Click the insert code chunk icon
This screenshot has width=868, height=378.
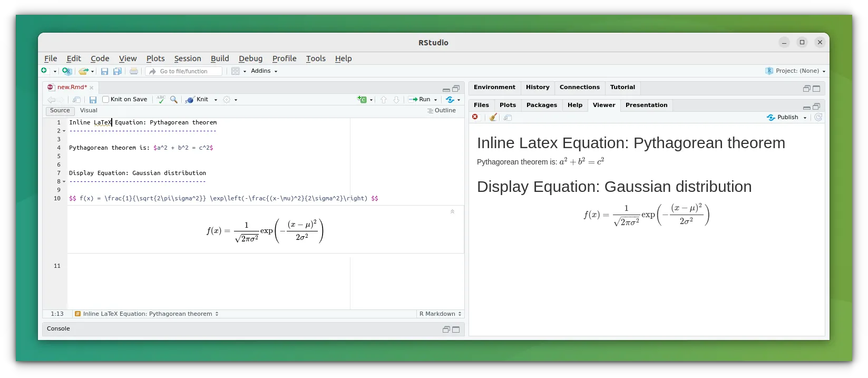tap(362, 99)
